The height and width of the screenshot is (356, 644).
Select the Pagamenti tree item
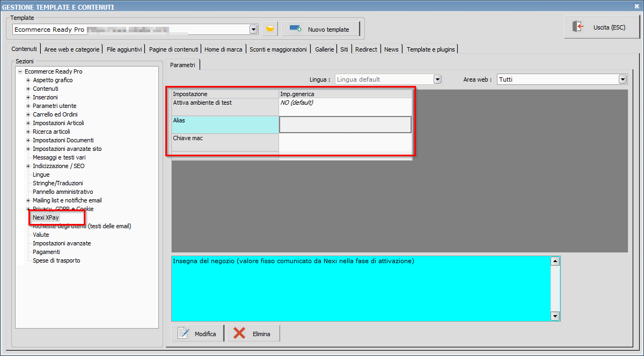tap(46, 252)
